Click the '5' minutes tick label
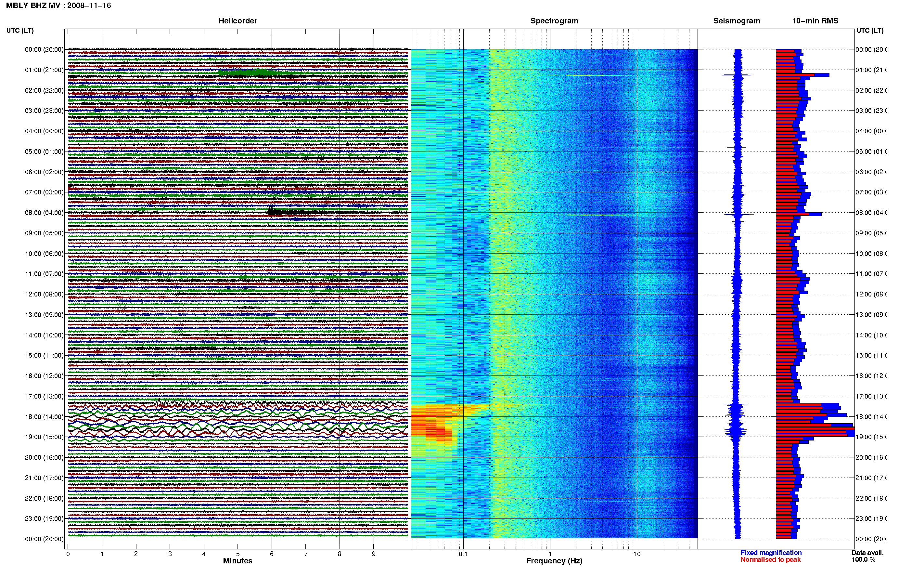 (x=237, y=554)
